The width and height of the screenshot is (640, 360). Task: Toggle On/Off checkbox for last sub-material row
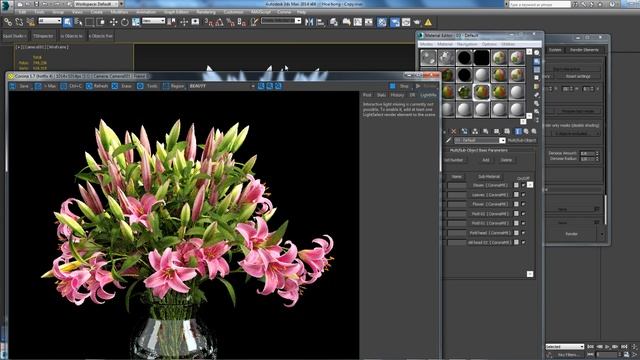pyautogui.click(x=523, y=242)
